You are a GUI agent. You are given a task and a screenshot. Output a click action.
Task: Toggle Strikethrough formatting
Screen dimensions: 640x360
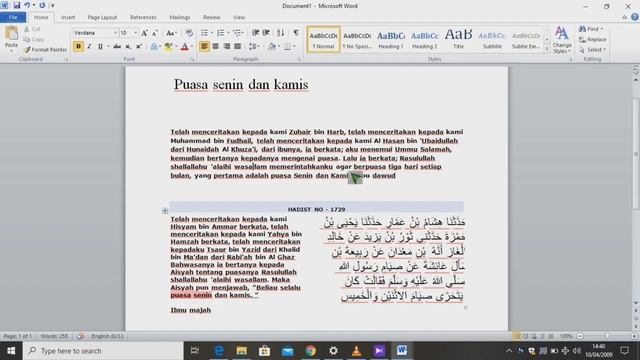117,47
